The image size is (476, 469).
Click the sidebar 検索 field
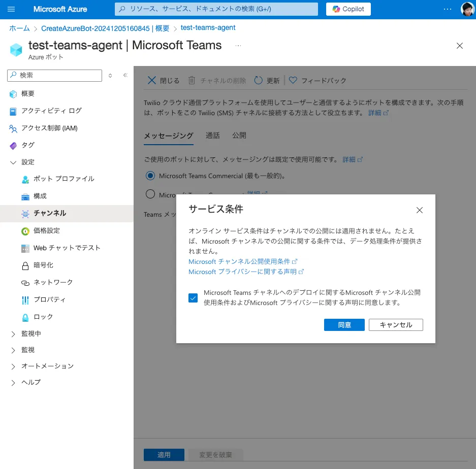[x=55, y=75]
